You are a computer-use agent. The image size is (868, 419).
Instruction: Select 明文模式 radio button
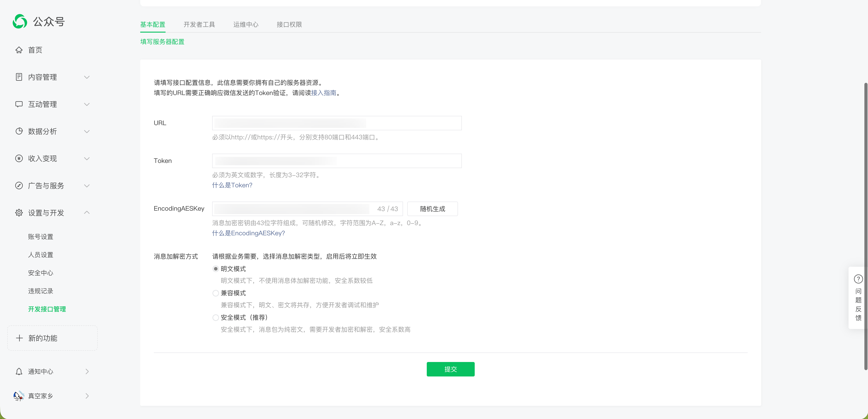tap(216, 269)
